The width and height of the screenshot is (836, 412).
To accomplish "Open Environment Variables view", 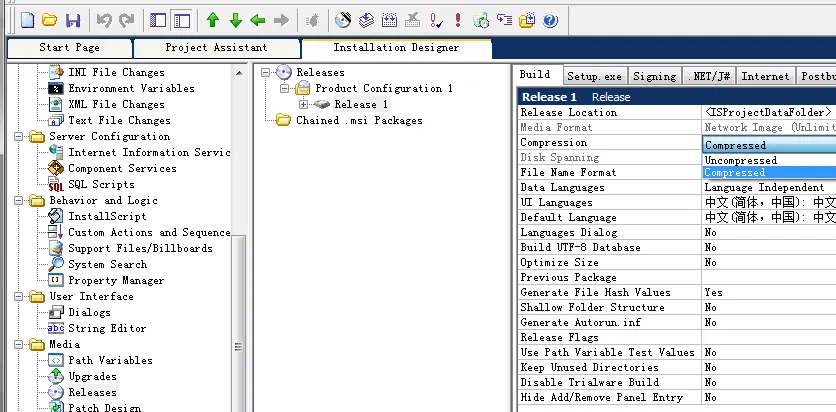I will click(x=131, y=88).
